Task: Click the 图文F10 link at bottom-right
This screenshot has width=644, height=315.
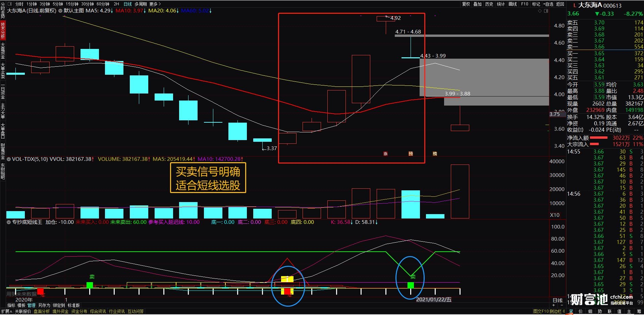Action: click(x=541, y=311)
